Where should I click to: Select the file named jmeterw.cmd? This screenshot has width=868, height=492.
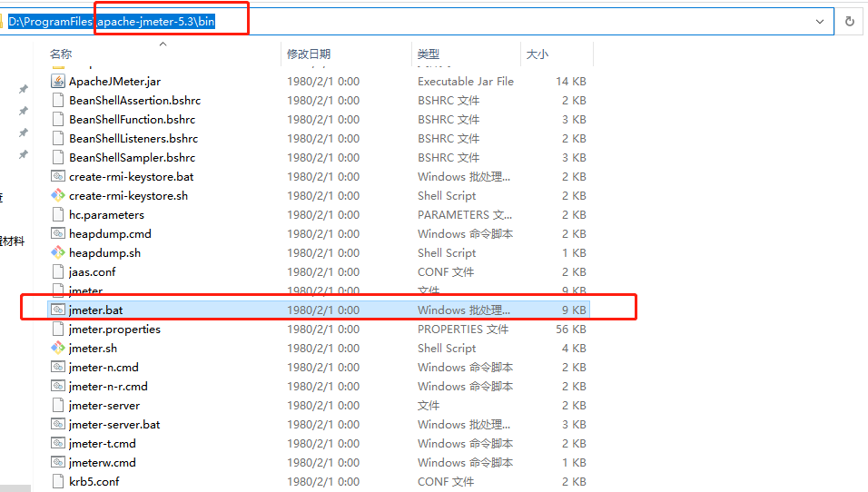(x=103, y=463)
